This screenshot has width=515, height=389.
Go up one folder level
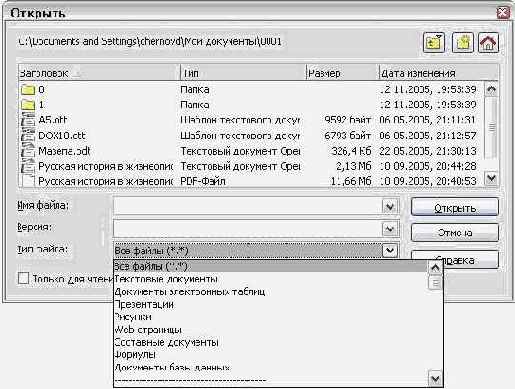click(x=433, y=42)
